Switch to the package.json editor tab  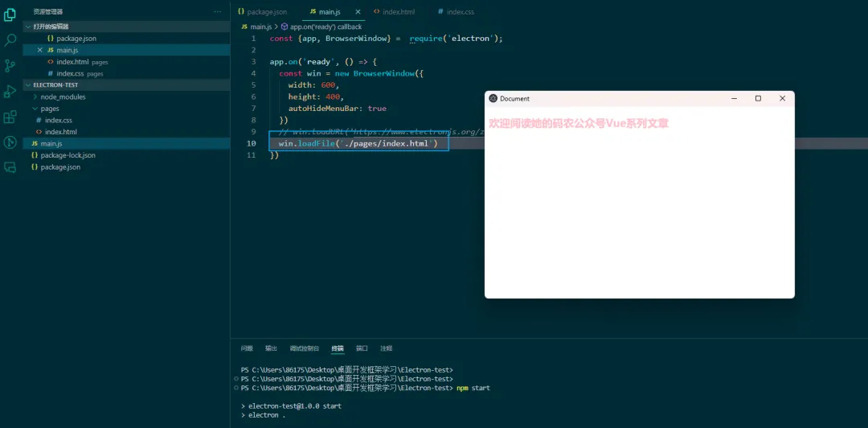click(262, 11)
